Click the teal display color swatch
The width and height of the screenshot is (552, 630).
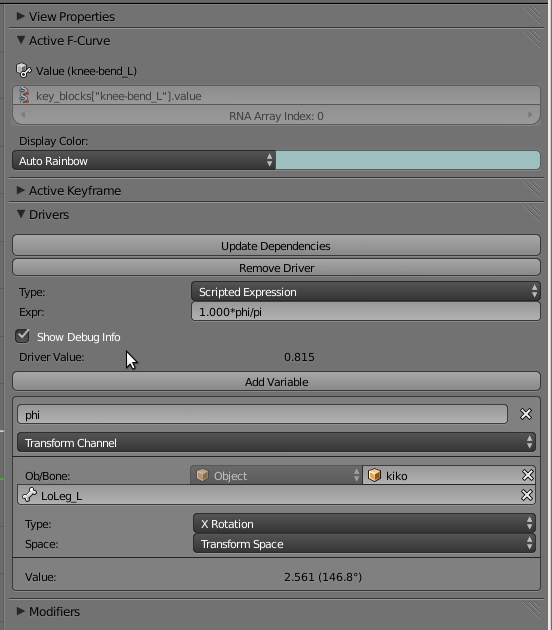pos(408,160)
